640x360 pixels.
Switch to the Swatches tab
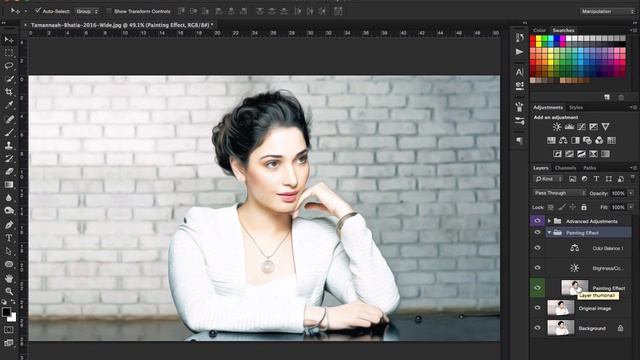563,30
